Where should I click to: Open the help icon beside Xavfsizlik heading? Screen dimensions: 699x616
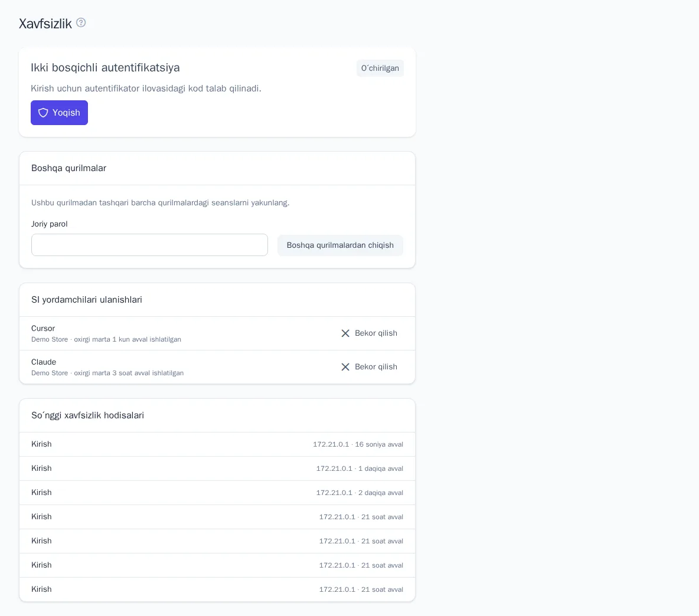[x=81, y=22]
